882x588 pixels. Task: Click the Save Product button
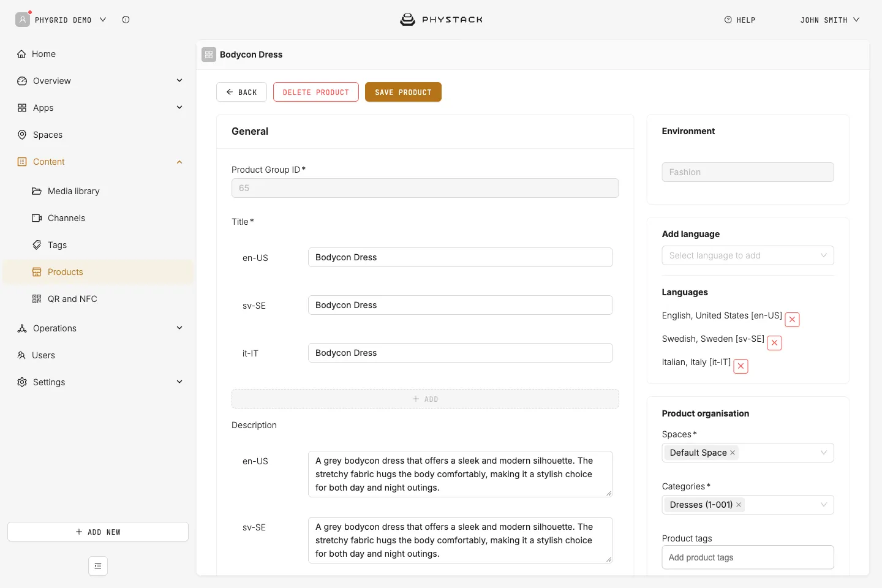click(x=403, y=92)
